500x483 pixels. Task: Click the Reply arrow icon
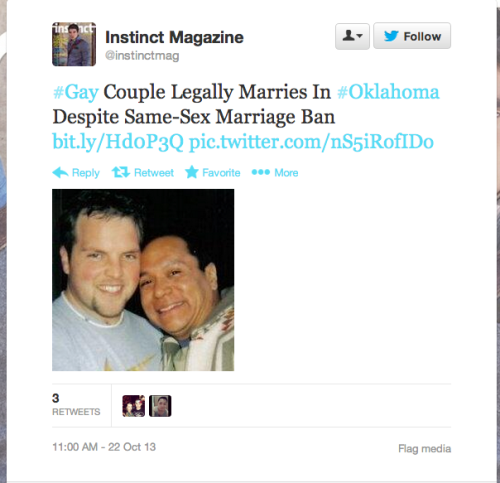click(x=60, y=172)
